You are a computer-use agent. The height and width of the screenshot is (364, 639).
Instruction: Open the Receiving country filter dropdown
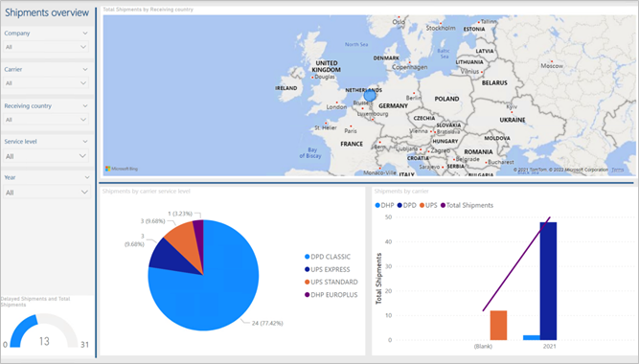[x=46, y=120]
